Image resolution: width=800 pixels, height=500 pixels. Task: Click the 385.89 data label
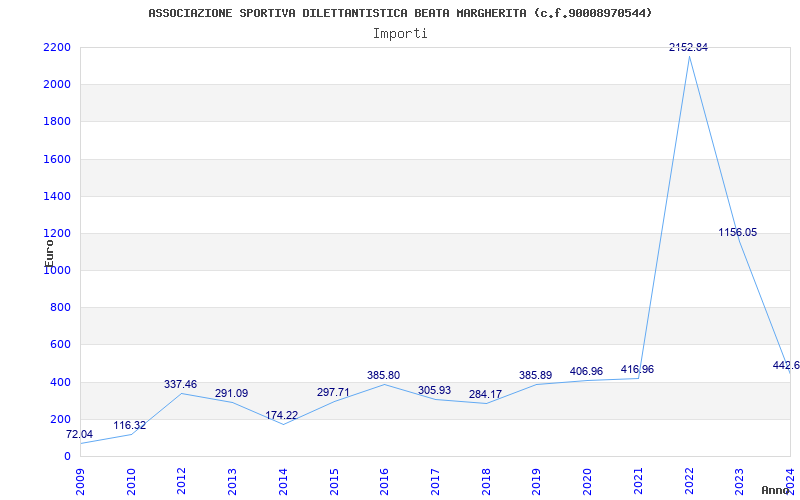tap(535, 376)
